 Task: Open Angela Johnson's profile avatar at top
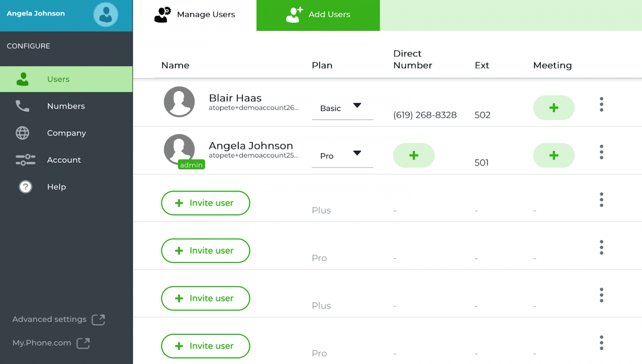coord(105,14)
